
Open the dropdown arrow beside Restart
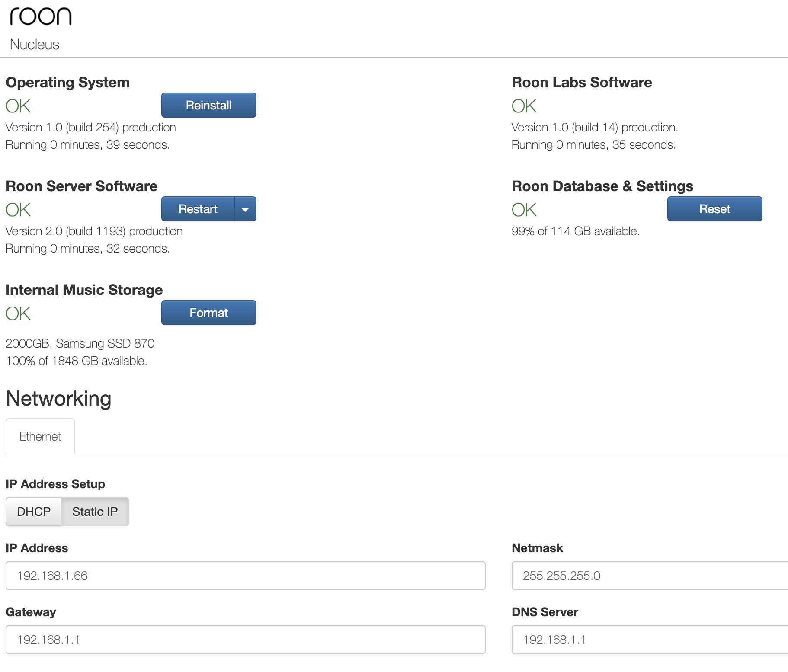click(x=245, y=209)
